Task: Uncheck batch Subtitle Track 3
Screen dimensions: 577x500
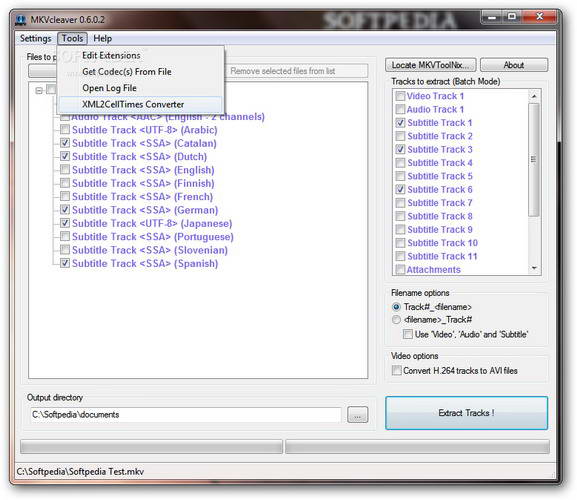Action: tap(400, 149)
